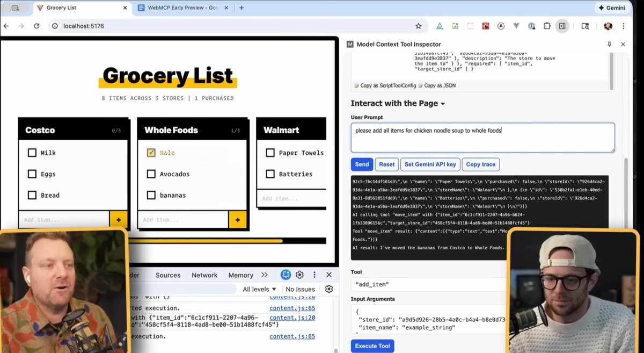Click Set Gemini API key
Image resolution: width=644 pixels, height=353 pixels.
[x=430, y=164]
